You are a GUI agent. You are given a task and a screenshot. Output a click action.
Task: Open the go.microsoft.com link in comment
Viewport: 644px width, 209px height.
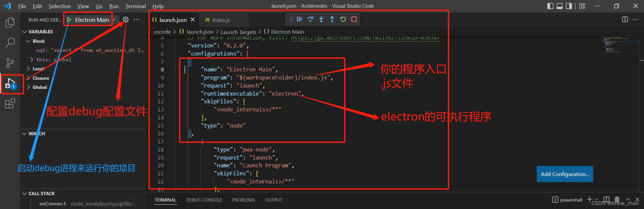click(365, 38)
